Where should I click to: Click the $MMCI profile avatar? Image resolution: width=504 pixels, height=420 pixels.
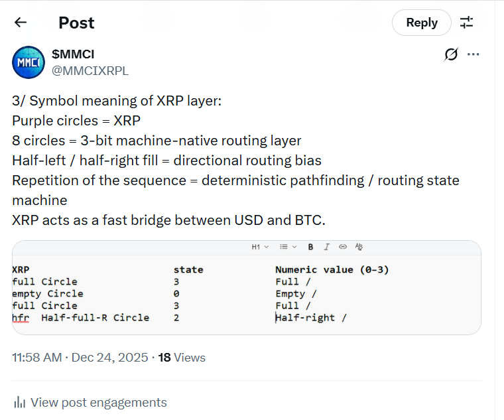[x=29, y=62]
